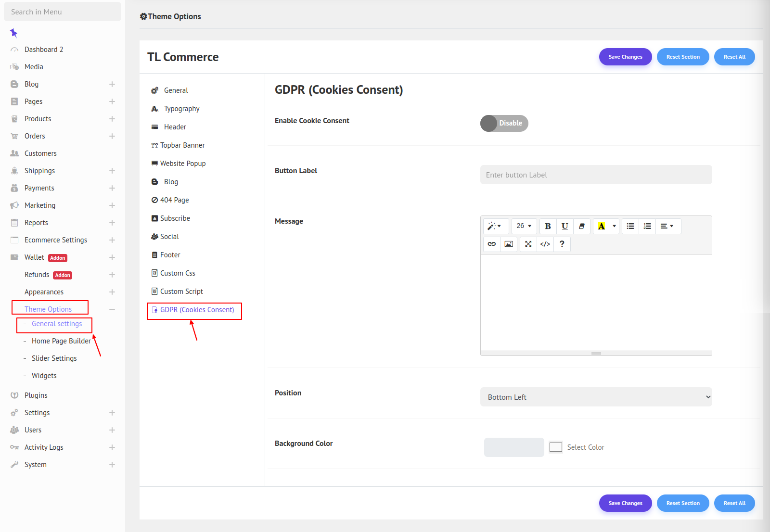The width and height of the screenshot is (770, 532).
Task: Click the top Save Changes button
Action: point(625,57)
